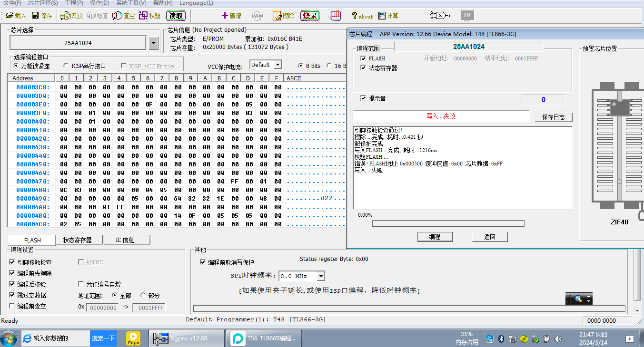The image size is (644, 347).
Task: Enable the 编程前查空 blank check option
Action: click(x=12, y=306)
